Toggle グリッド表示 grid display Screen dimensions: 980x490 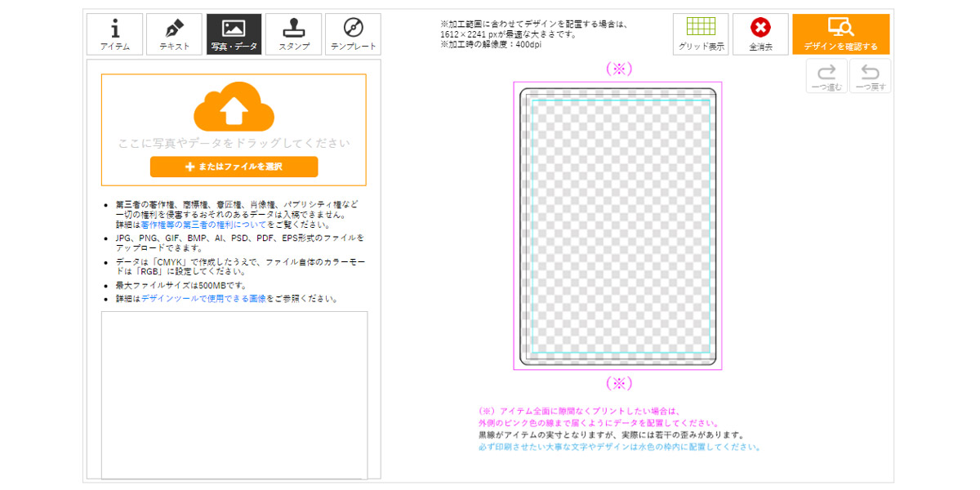(701, 34)
